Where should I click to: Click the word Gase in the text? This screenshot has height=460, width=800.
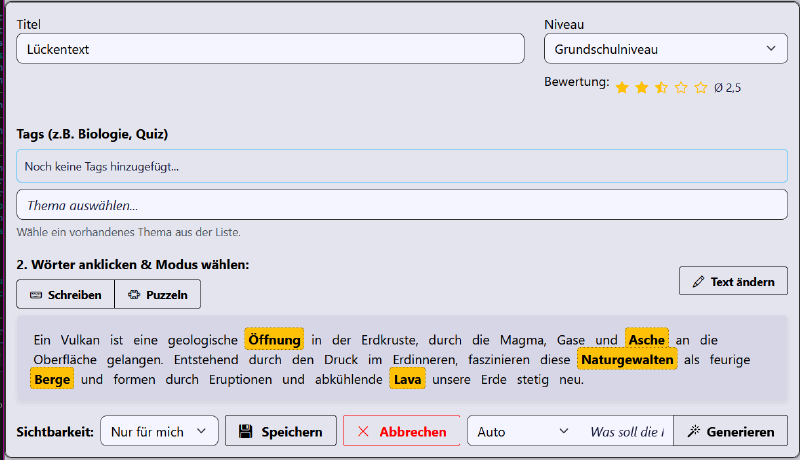pos(570,340)
